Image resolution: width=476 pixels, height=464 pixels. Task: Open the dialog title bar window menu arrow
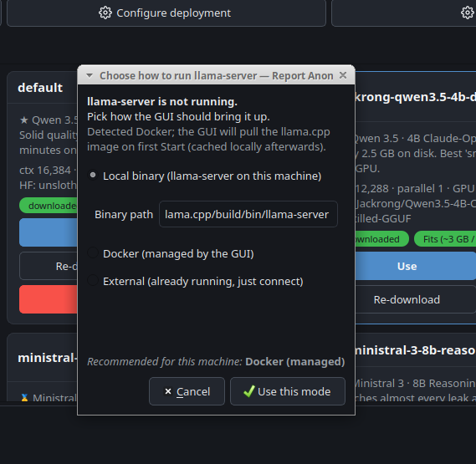[x=90, y=75]
